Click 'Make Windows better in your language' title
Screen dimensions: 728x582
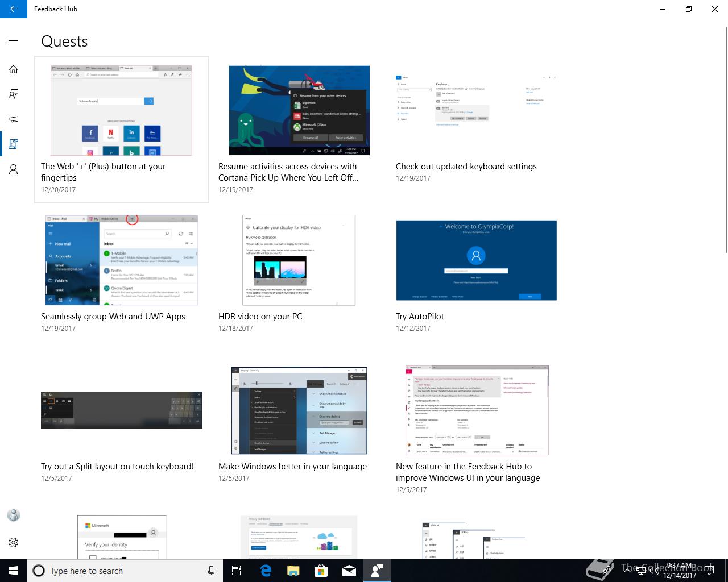(x=292, y=467)
